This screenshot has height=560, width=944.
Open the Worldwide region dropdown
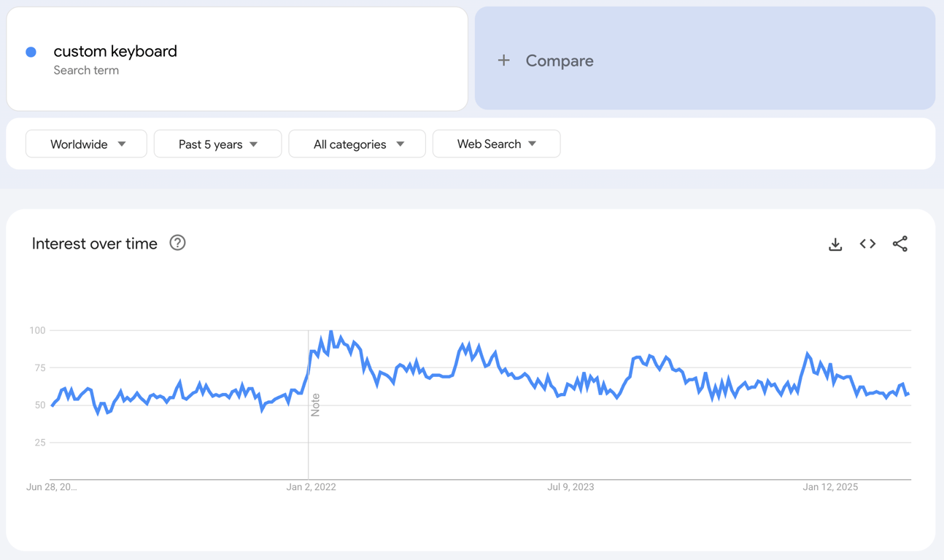pyautogui.click(x=85, y=144)
